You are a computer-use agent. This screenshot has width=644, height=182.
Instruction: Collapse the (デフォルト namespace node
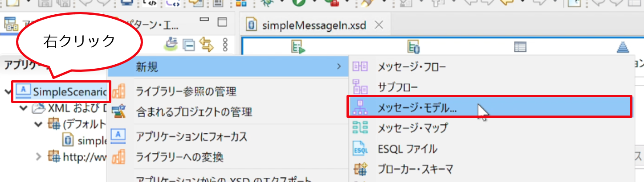[x=39, y=124]
